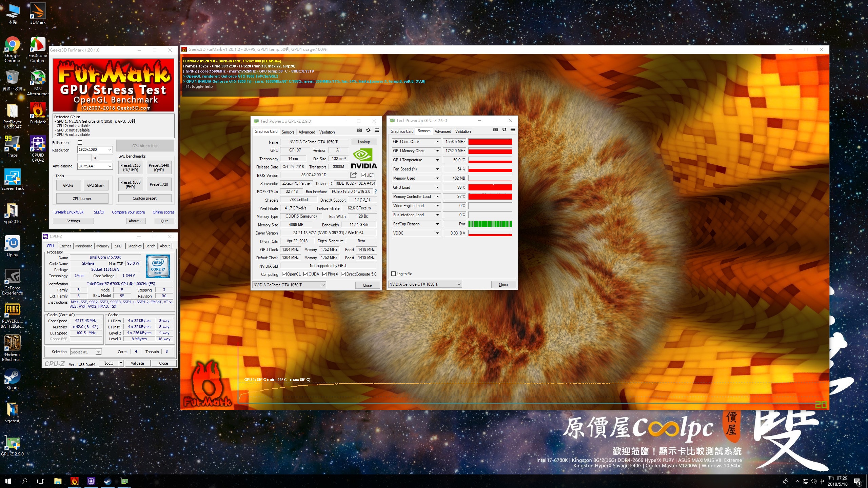Open MSI Afterburner desktop icon
The image size is (868, 488).
(x=38, y=83)
